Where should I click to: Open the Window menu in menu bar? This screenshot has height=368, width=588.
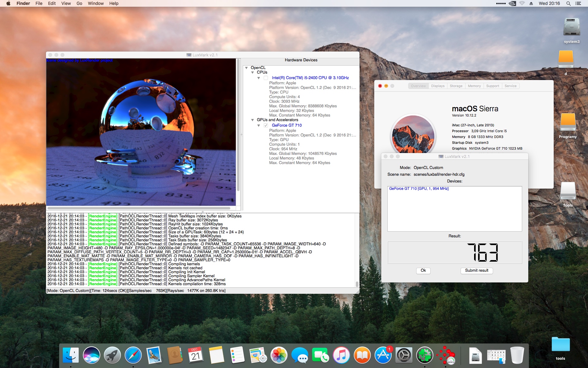click(x=96, y=3)
